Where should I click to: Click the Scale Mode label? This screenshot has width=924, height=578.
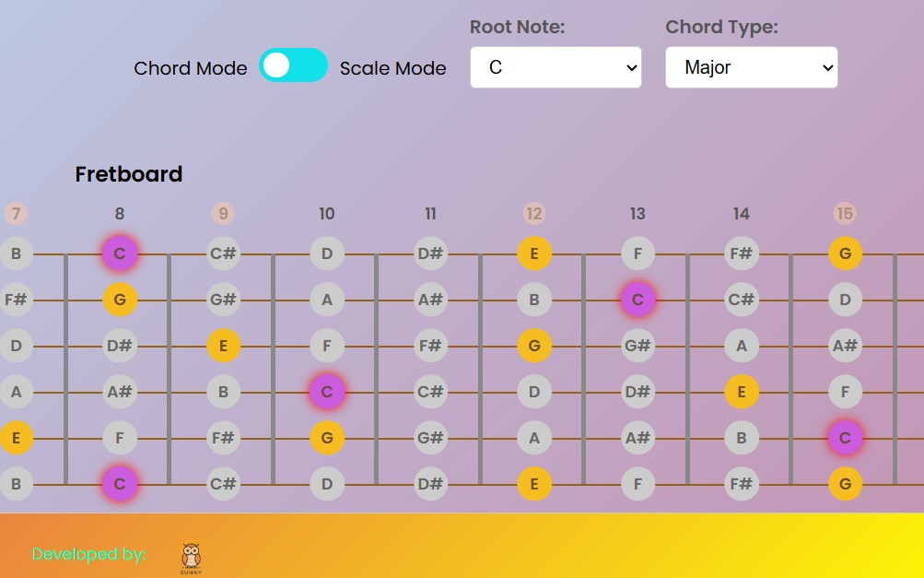tap(392, 68)
